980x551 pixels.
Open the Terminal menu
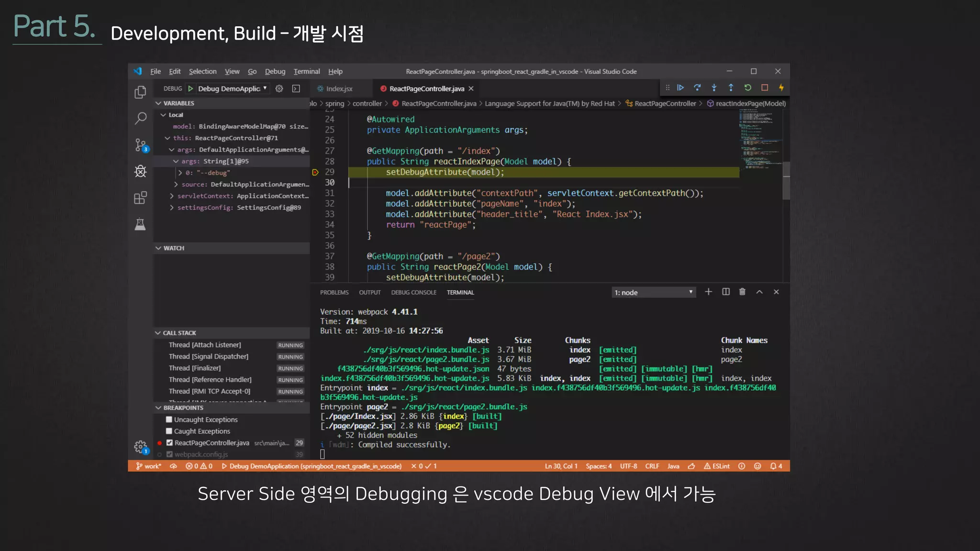[x=307, y=71]
